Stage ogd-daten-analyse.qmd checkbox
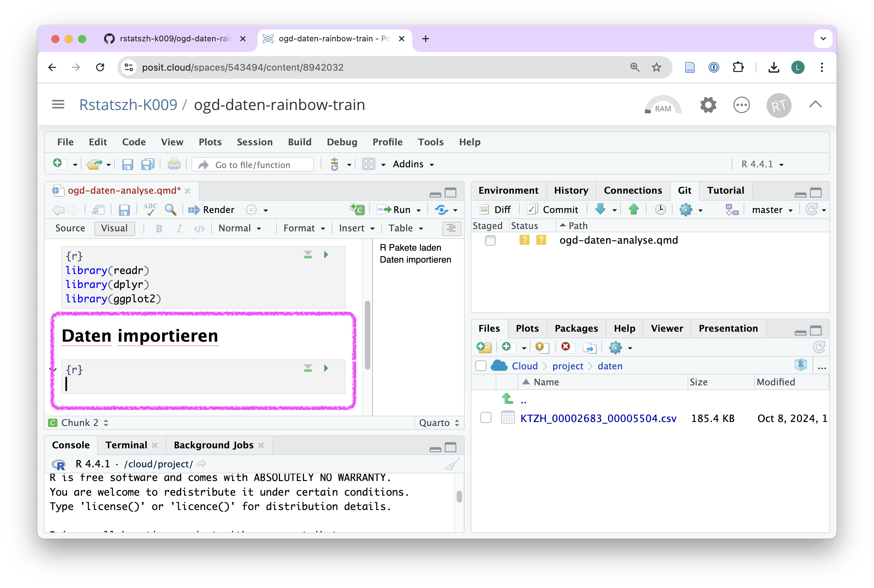Screen dimensions: 874x588 (x=490, y=240)
